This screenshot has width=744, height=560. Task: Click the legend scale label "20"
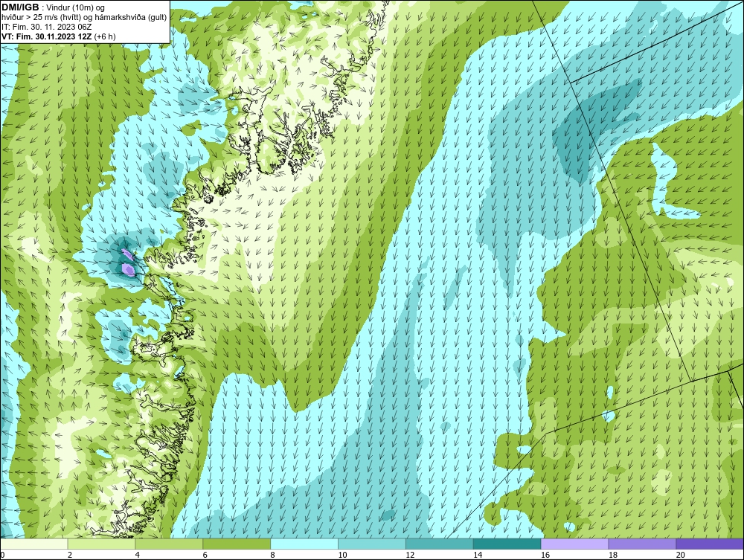(681, 555)
